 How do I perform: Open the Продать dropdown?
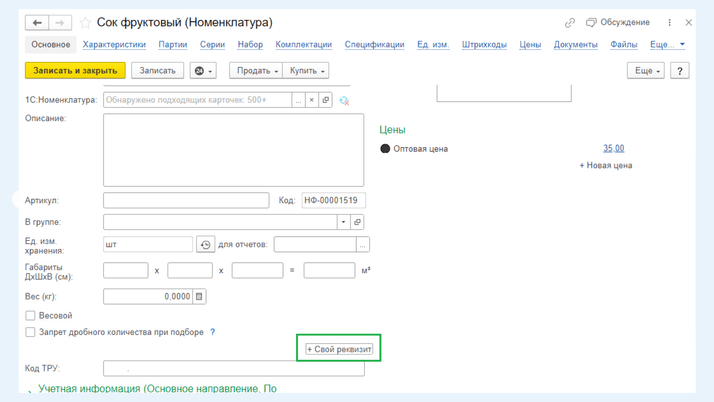coord(256,71)
